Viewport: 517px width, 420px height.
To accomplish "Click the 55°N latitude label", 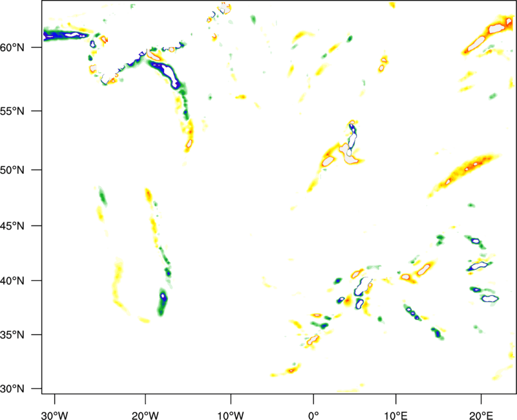I will pos(12,111).
